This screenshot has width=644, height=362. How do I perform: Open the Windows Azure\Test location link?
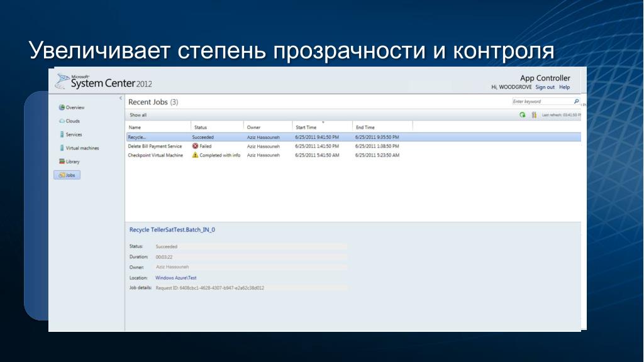[x=176, y=277]
